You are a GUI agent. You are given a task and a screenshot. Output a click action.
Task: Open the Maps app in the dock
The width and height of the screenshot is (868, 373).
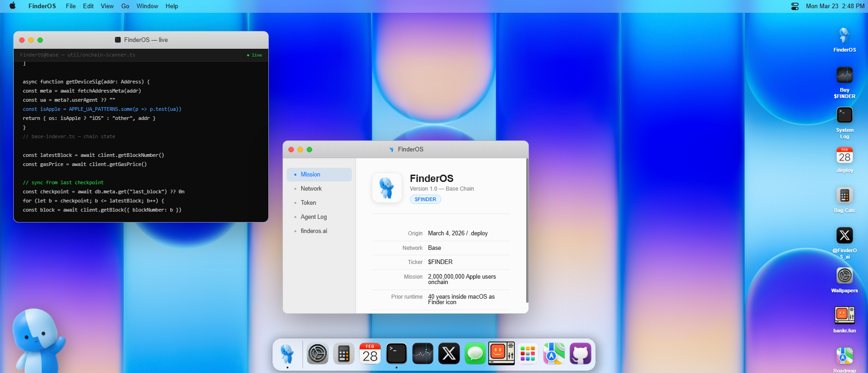(x=554, y=354)
